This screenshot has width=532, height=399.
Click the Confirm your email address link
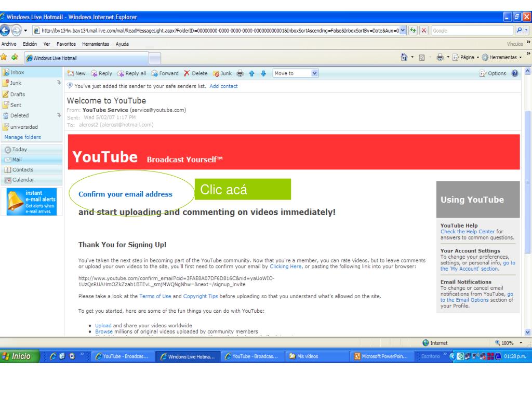click(126, 194)
